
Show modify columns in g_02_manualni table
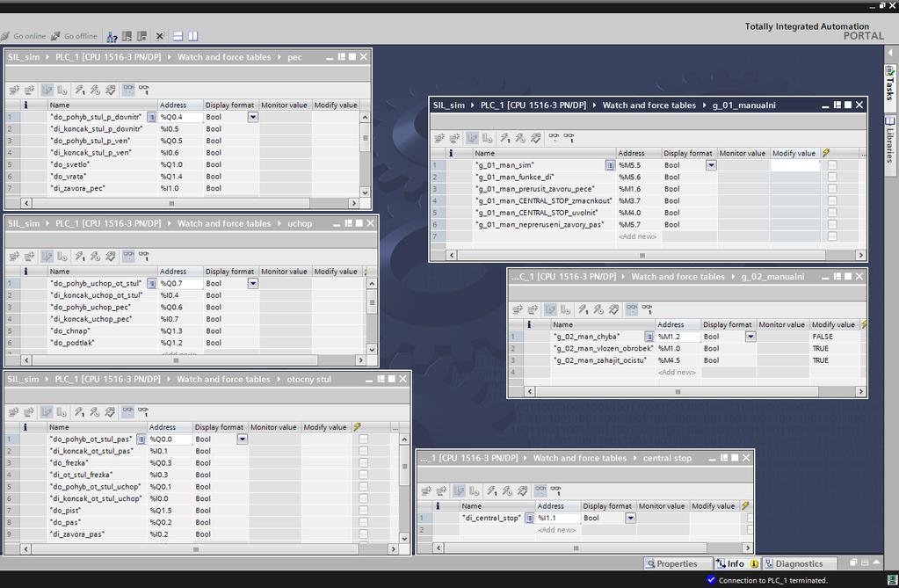(x=550, y=309)
